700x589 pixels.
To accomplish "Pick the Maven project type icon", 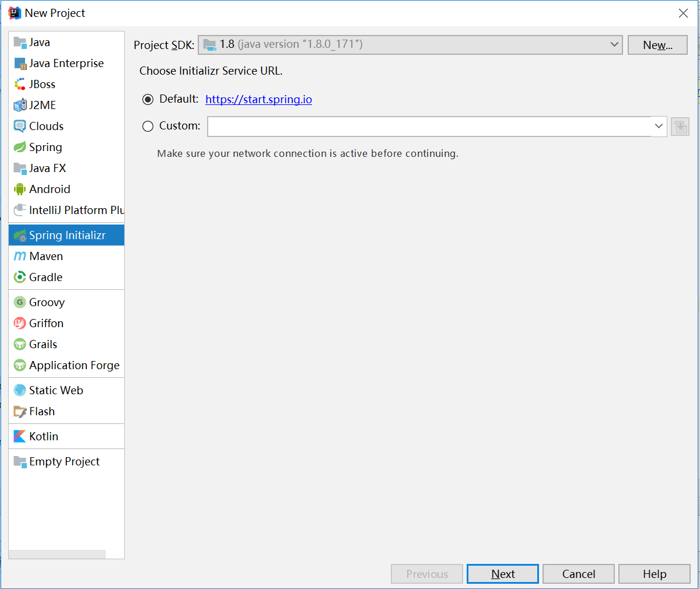I will tap(20, 256).
